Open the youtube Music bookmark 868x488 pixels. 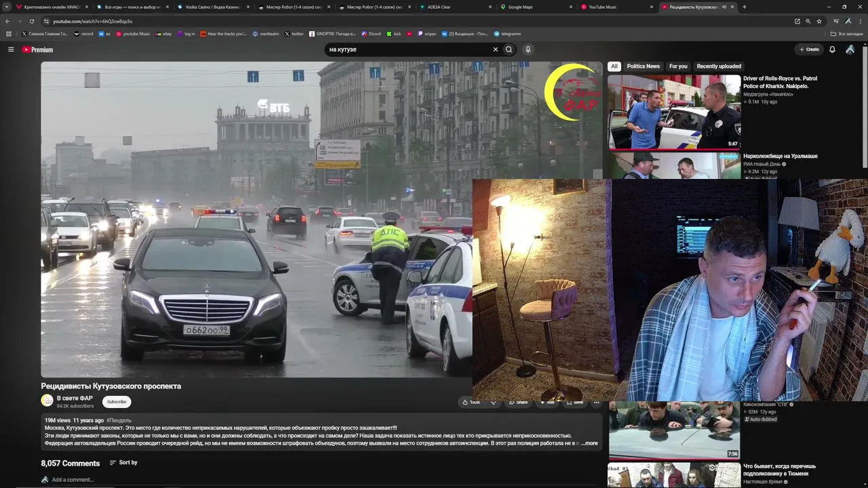tap(133, 34)
